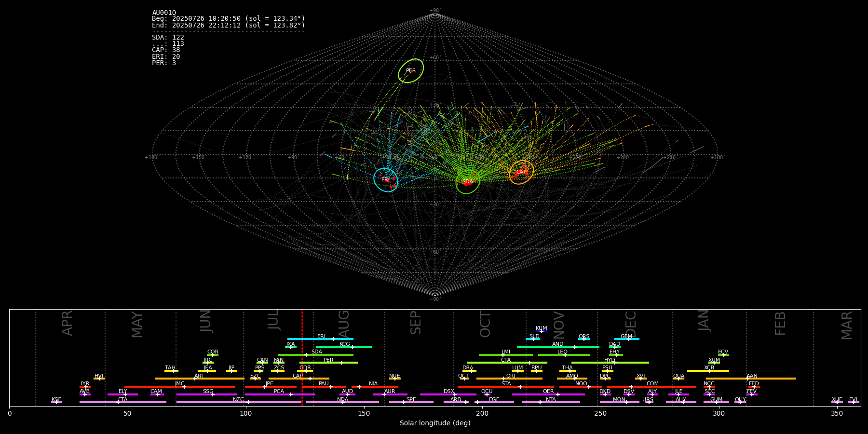Viewport: 868px width, 434px height.
Task: Click the KCG shower bar in timeline
Action: (344, 347)
